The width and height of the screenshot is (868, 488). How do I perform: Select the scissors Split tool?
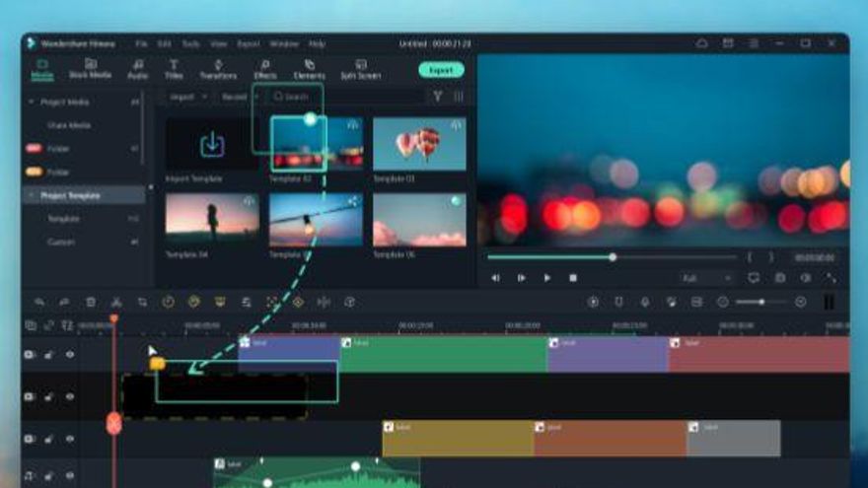click(x=116, y=302)
